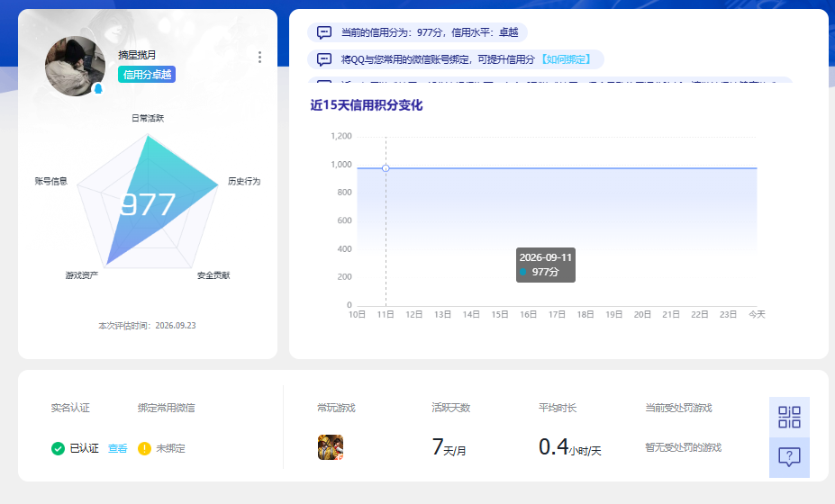Viewport: 835px width, 504px height.
Task: Click the 今天 axis label
Action: tap(757, 314)
